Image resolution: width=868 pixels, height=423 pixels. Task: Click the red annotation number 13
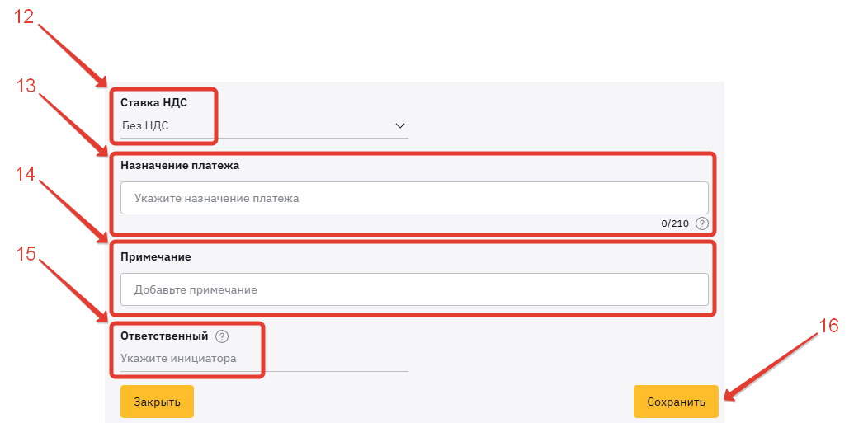pos(26,86)
